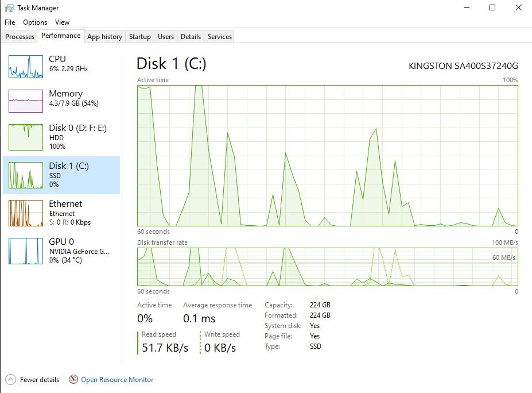Screen dimensions: 532x393
Task: Open the Options menu
Action: coord(35,22)
